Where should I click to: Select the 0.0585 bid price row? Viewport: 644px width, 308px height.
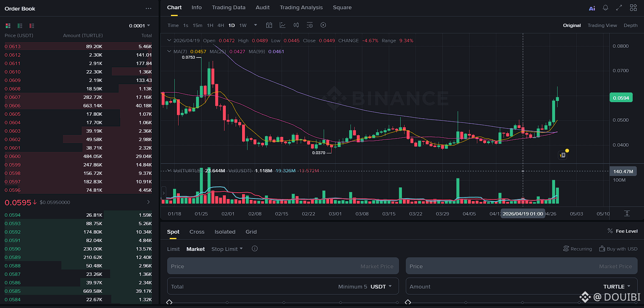(x=78, y=291)
